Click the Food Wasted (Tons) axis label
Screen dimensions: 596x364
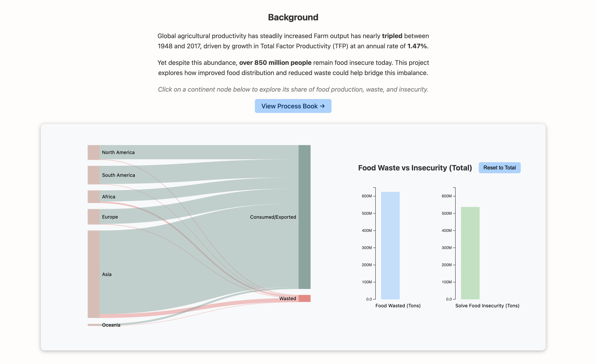pyautogui.click(x=398, y=306)
